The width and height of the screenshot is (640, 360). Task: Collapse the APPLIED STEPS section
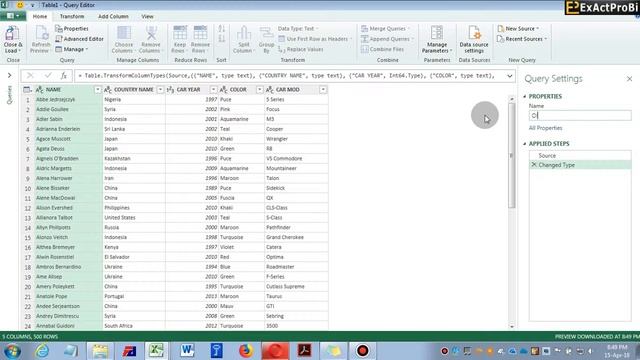point(525,144)
